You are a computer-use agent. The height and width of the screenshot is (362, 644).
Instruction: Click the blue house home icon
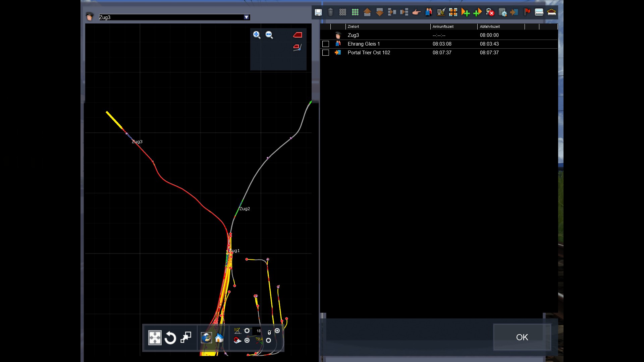click(219, 338)
